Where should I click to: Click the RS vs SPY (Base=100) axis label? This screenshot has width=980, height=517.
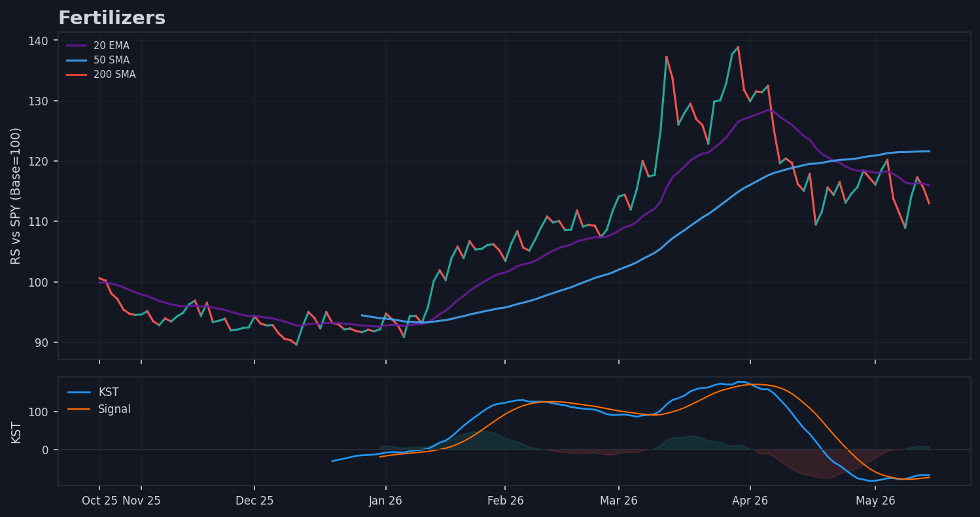(16, 196)
